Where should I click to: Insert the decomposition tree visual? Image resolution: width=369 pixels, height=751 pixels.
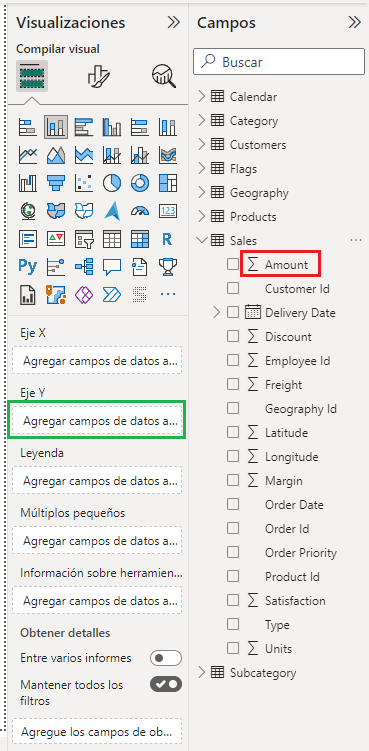click(x=84, y=266)
